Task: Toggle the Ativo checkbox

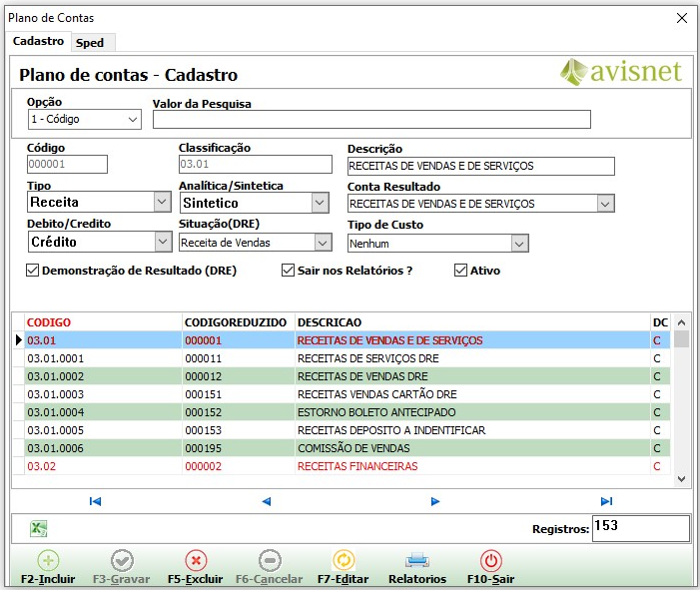Action: tap(460, 271)
